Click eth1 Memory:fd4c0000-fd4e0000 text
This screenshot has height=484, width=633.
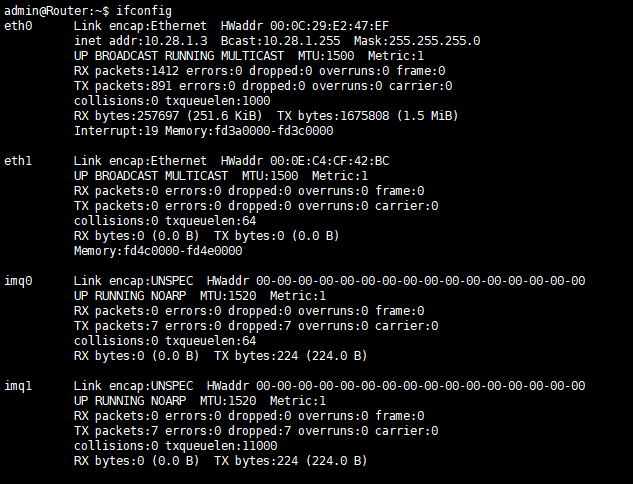[158, 251]
